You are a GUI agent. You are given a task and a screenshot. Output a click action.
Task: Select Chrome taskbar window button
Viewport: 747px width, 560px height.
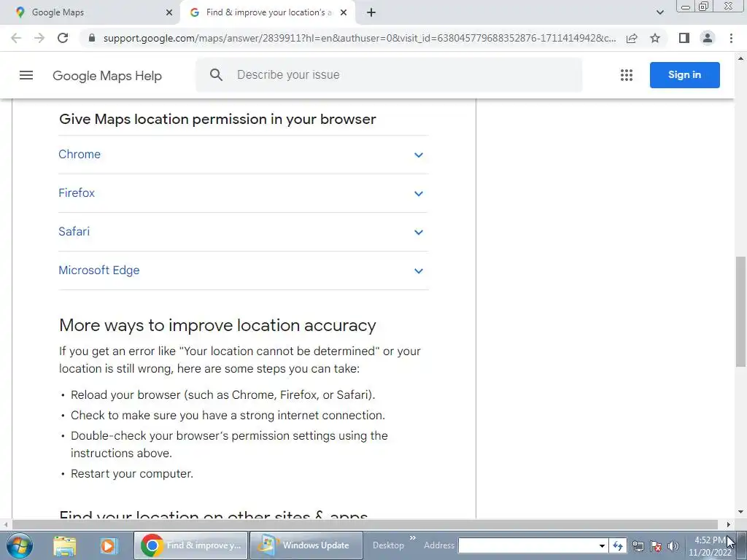190,545
